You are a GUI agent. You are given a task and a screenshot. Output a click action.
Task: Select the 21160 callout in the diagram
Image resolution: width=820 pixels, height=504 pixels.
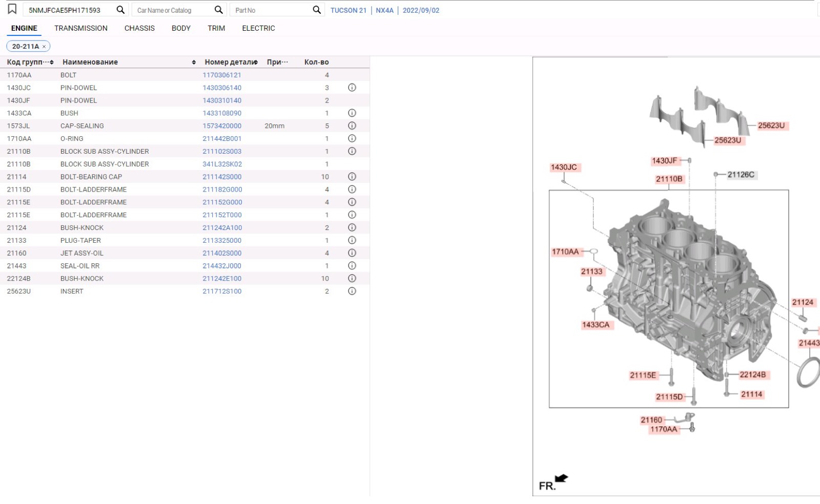[651, 419]
